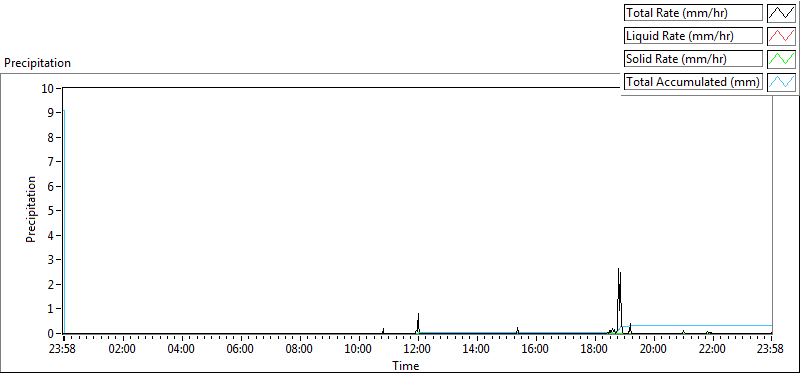Click the red Liquid Rate plot icon
This screenshot has width=800, height=373.
pyautogui.click(x=781, y=36)
